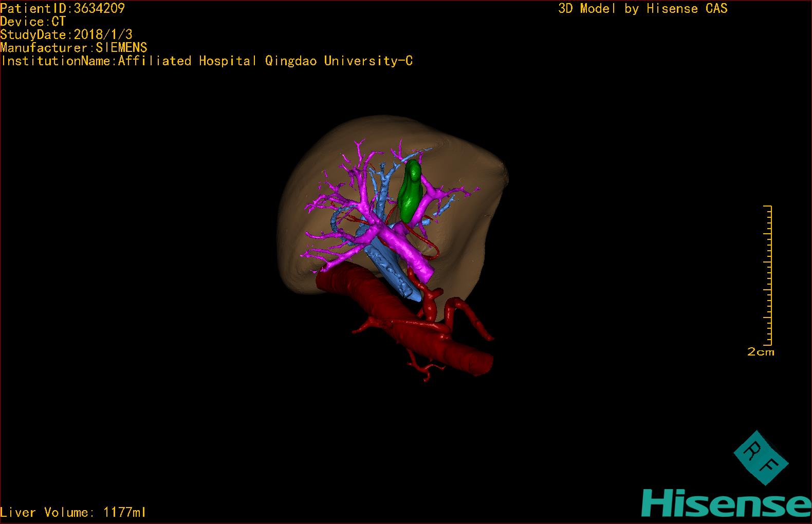Click the 2cm scale label
Viewport: 812px width, 524px height.
pos(761,352)
